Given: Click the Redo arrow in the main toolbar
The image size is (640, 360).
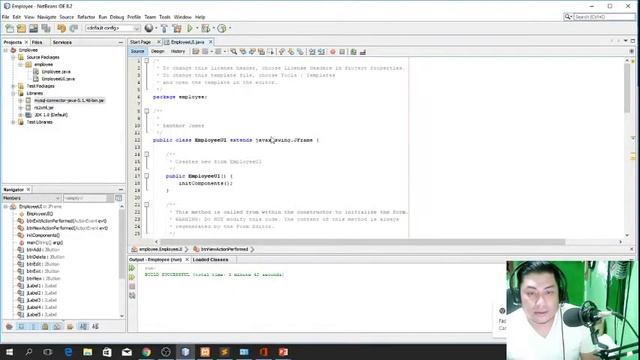Looking at the screenshot, I should [73, 28].
